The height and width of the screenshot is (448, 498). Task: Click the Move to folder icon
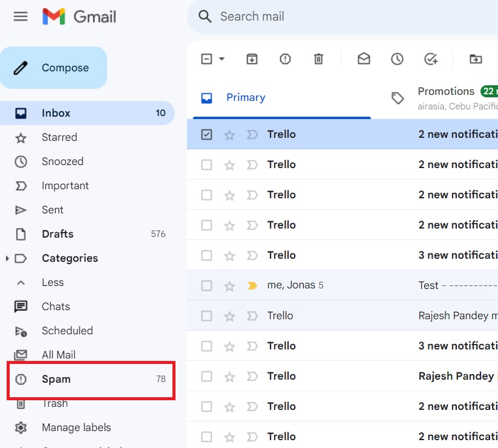[x=476, y=59]
